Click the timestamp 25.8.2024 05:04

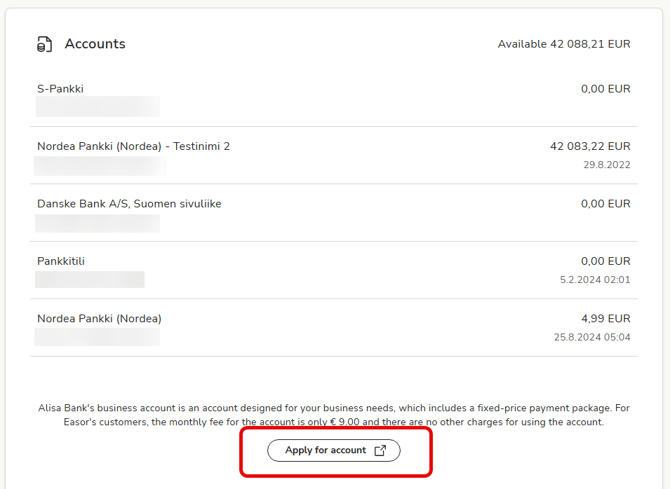tap(592, 337)
